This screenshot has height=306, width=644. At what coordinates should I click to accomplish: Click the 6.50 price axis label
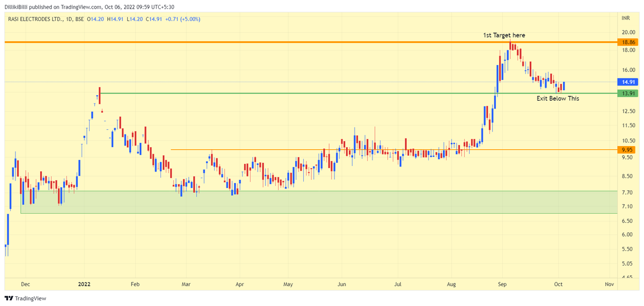coord(627,221)
